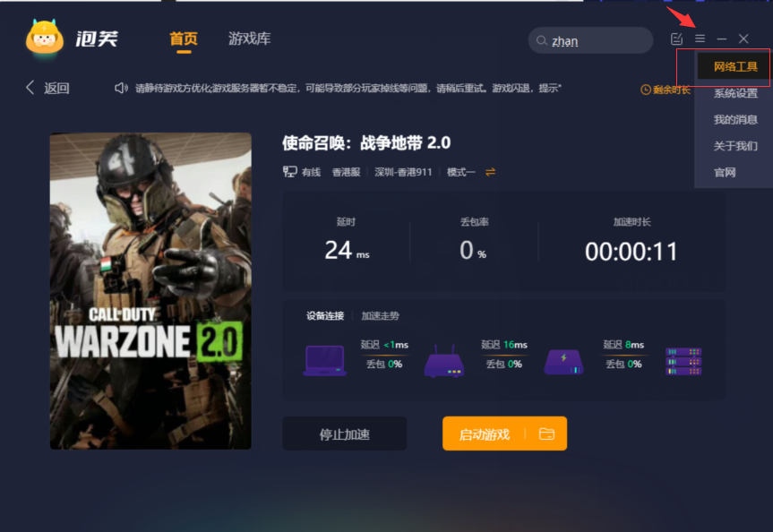Open the game folder path icon
The height and width of the screenshot is (532, 773).
pos(546,433)
